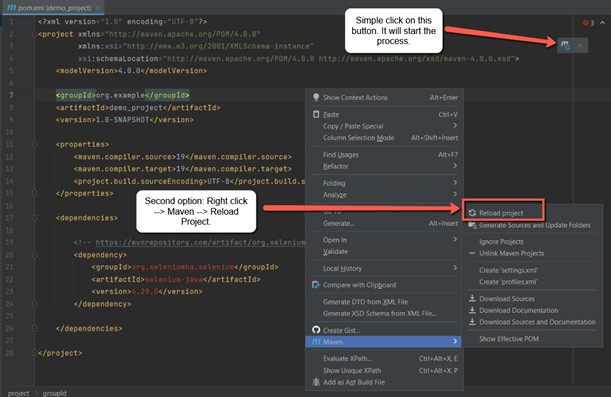Click the lightbulb Show Context Actions icon
611x397 pixels.
tap(316, 97)
